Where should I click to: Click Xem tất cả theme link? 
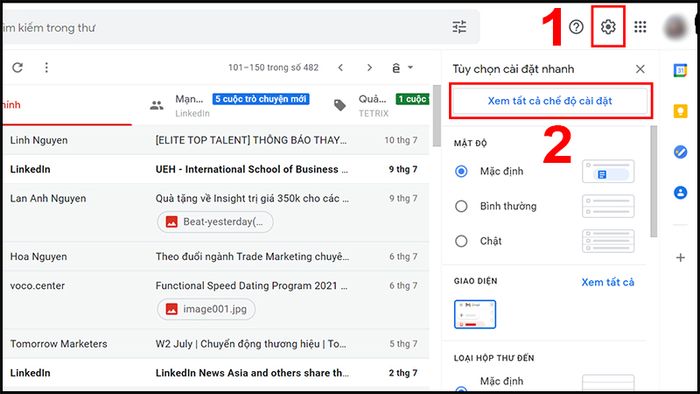608,282
